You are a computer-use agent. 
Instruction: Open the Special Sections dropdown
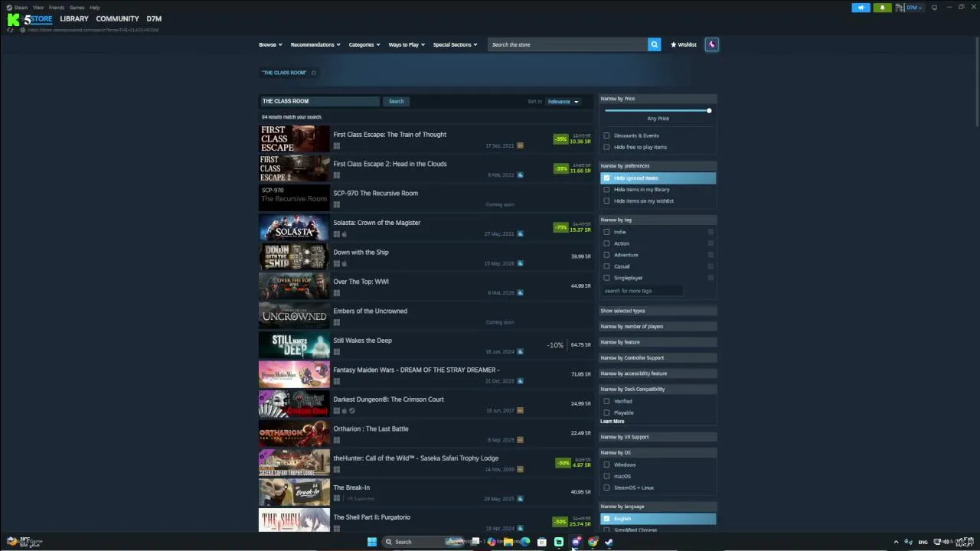click(x=455, y=44)
